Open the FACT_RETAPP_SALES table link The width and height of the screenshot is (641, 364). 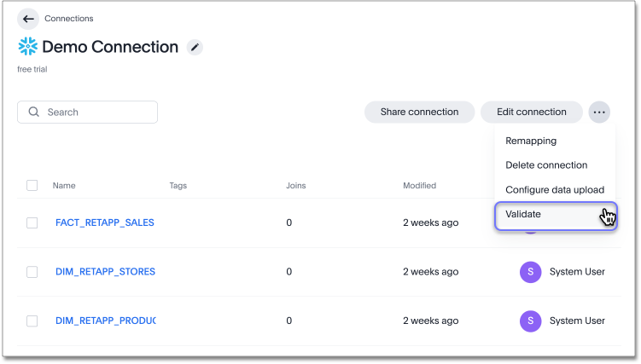[x=104, y=222]
